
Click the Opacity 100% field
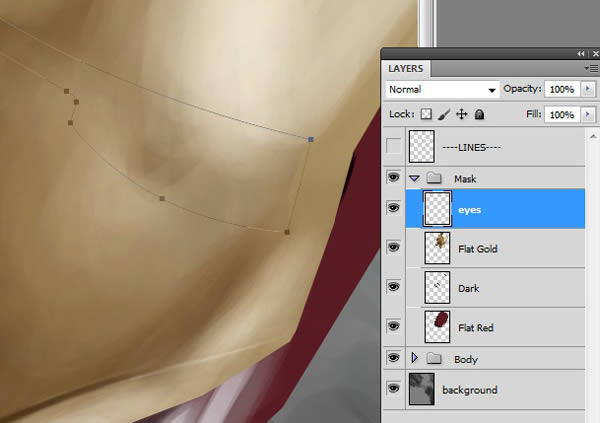[x=562, y=89]
